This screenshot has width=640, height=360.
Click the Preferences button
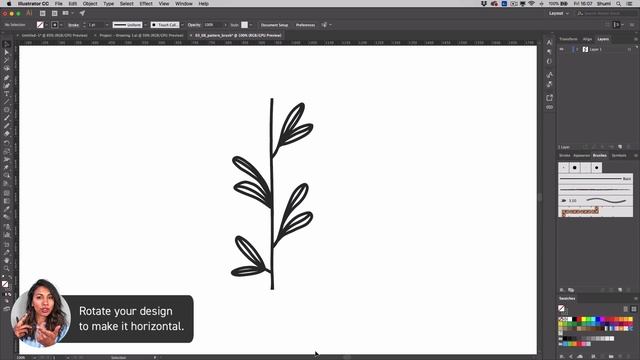tap(305, 25)
